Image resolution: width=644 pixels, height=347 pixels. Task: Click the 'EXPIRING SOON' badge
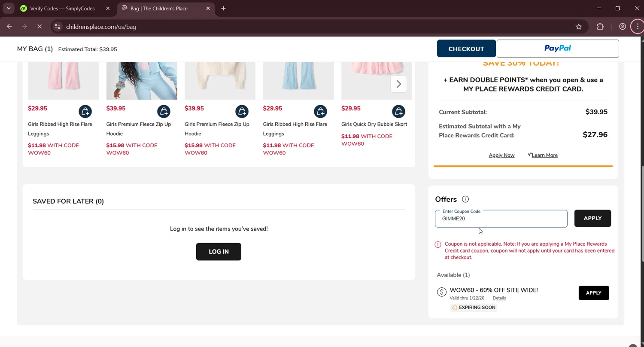click(x=474, y=307)
